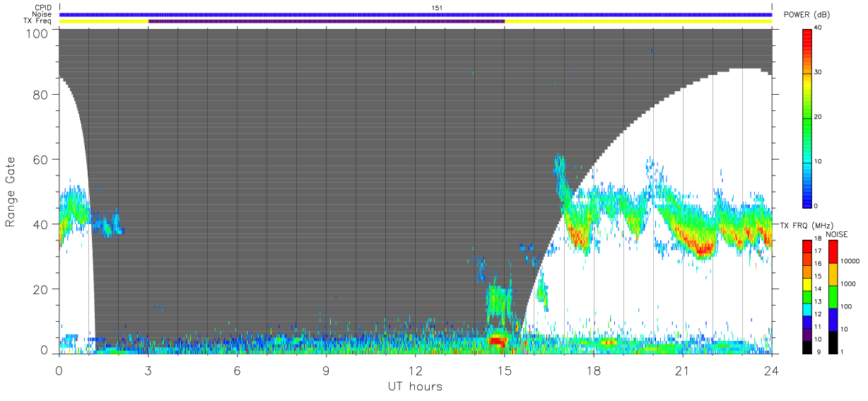Click the 12 tick on TX FRQ scale
Viewport: 868px width, 401px height.
pyautogui.click(x=819, y=314)
